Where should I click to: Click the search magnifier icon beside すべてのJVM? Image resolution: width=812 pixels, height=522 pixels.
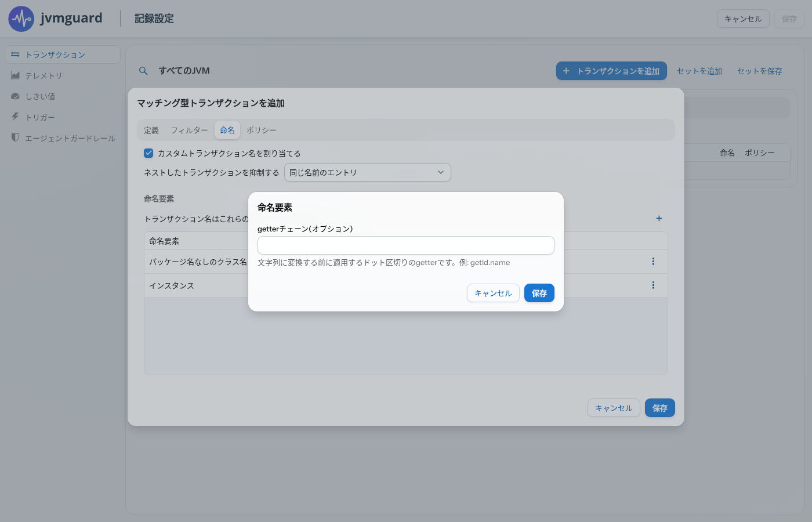click(x=143, y=71)
